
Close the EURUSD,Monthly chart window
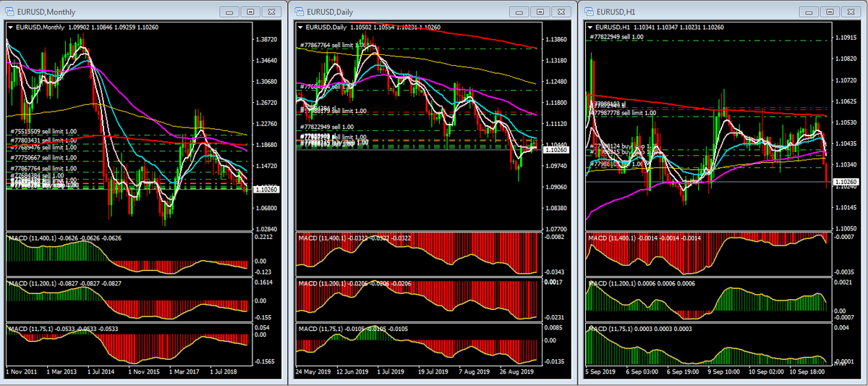click(271, 12)
